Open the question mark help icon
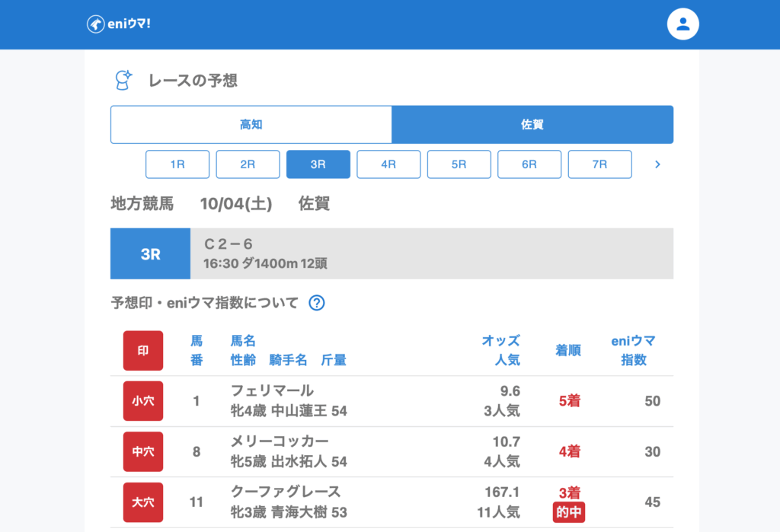The width and height of the screenshot is (780, 532). pyautogui.click(x=317, y=303)
